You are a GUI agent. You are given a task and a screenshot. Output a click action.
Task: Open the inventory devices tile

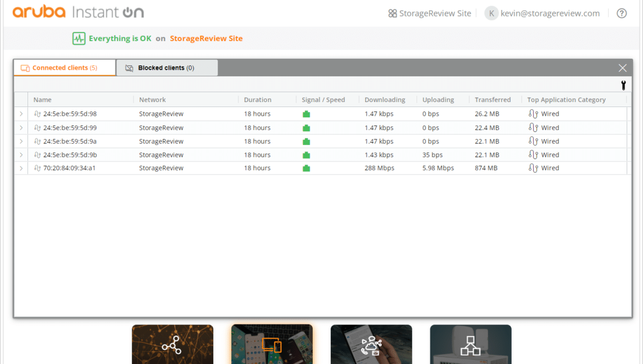click(x=471, y=344)
